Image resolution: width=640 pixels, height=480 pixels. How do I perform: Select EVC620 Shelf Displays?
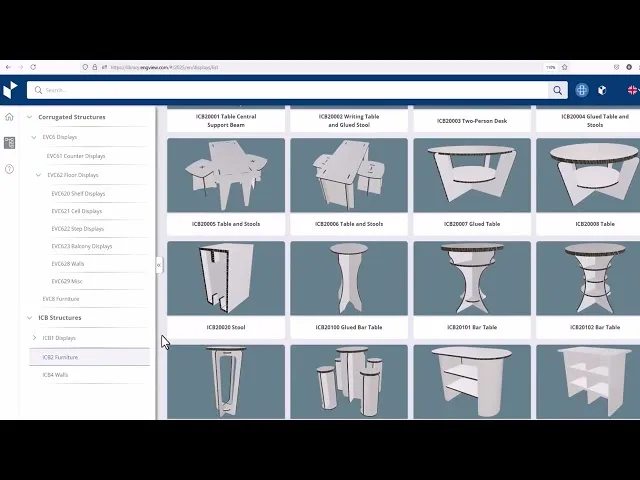tap(78, 193)
